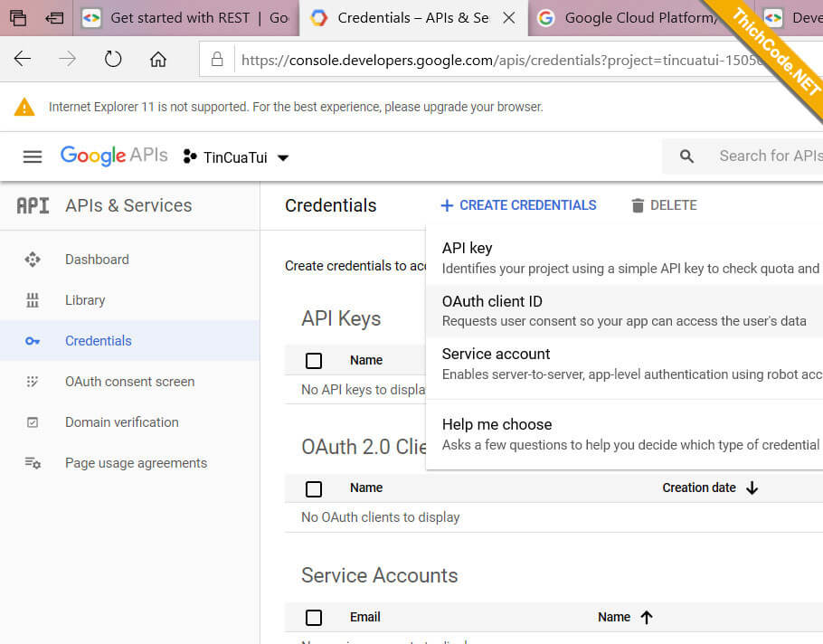
Task: Open the tab overview icon in the tab strip
Action: (18, 18)
